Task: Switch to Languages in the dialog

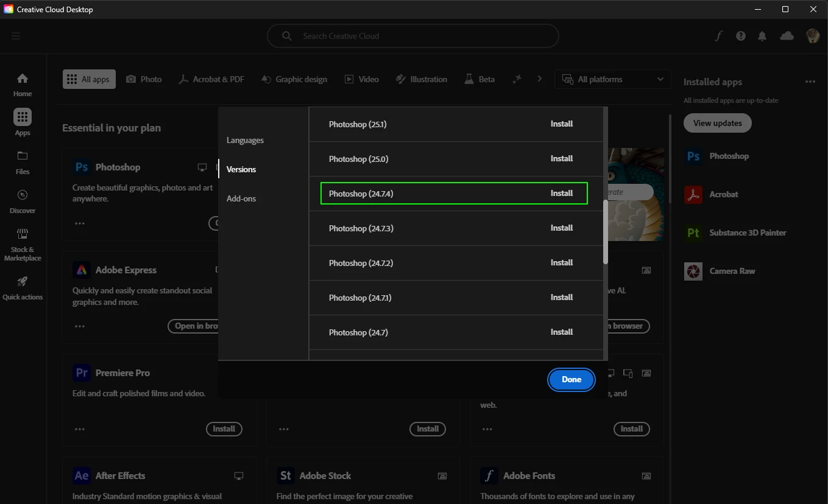Action: point(245,140)
